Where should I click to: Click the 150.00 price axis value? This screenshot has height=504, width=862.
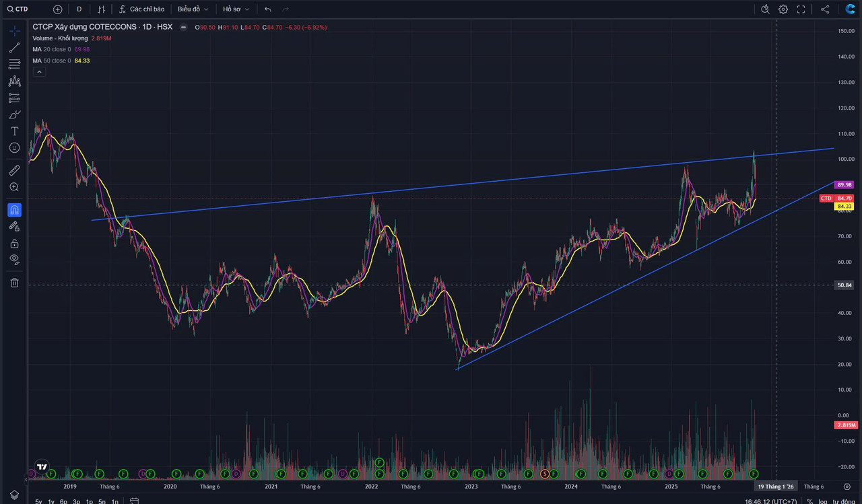tap(846, 31)
